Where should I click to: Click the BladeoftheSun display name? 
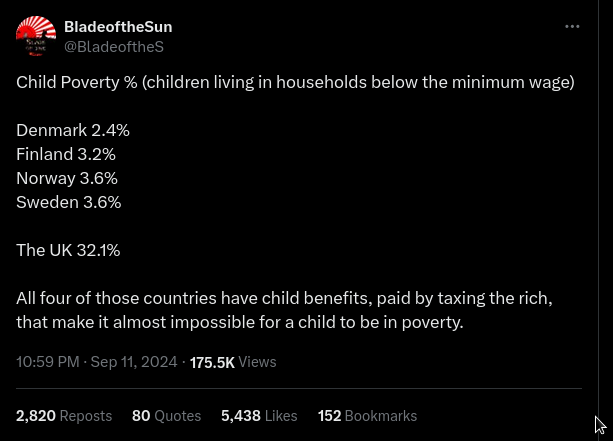tap(118, 26)
